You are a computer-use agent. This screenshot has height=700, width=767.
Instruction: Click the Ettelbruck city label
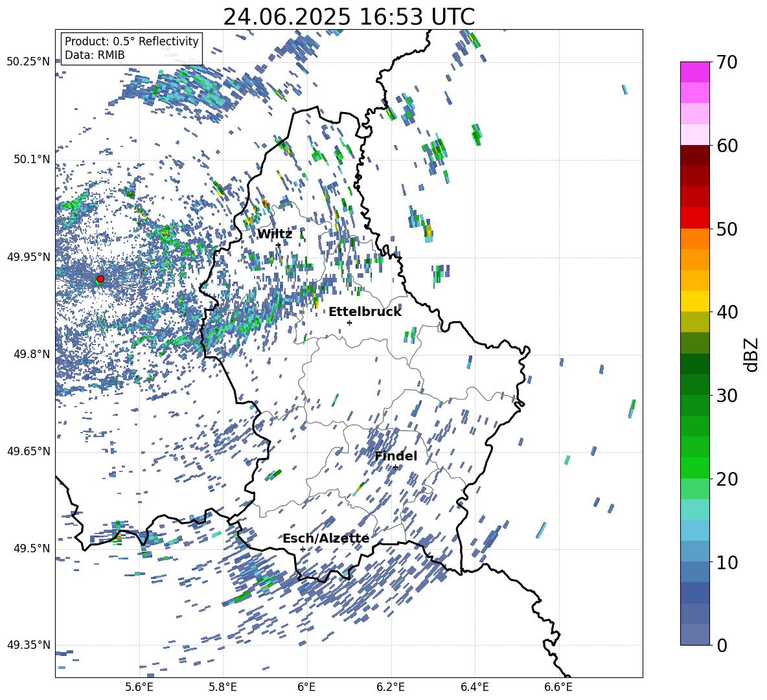tap(365, 312)
